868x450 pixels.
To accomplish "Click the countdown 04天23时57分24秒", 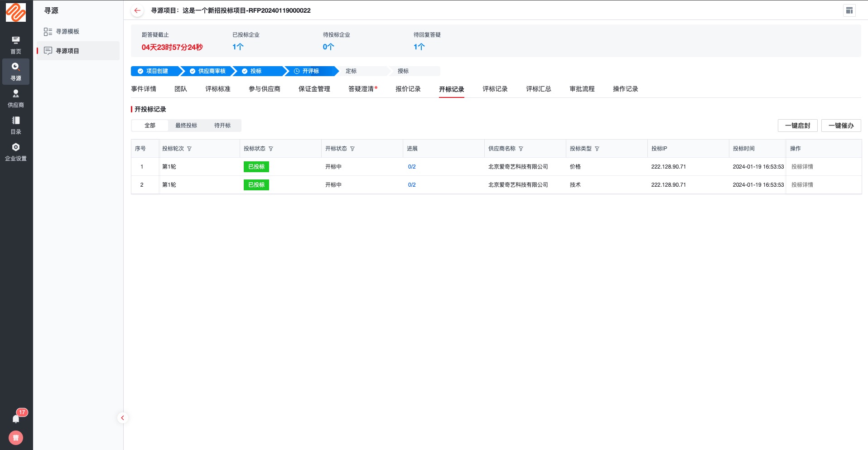I will pos(172,47).
